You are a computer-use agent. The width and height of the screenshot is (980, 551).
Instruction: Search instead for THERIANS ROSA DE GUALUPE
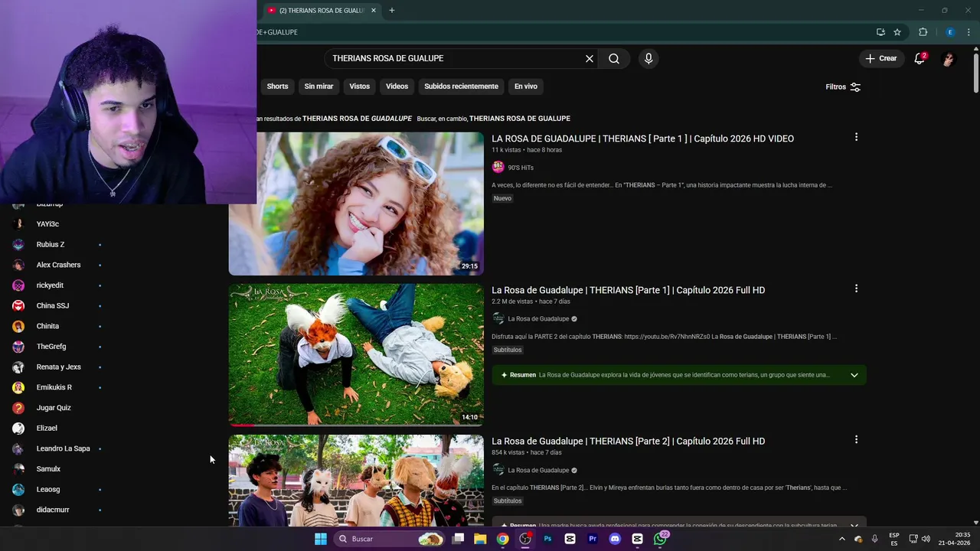520,119
